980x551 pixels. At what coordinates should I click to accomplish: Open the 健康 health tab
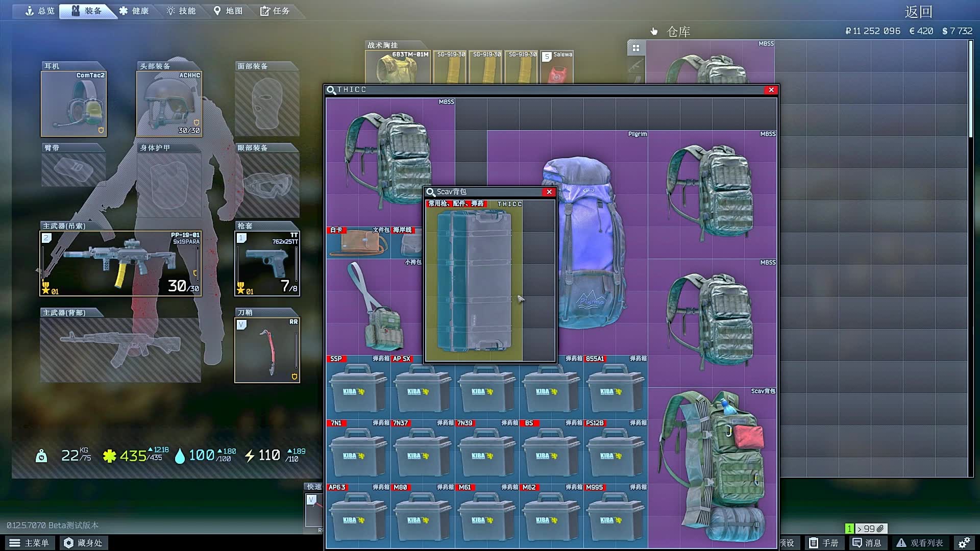(x=134, y=11)
